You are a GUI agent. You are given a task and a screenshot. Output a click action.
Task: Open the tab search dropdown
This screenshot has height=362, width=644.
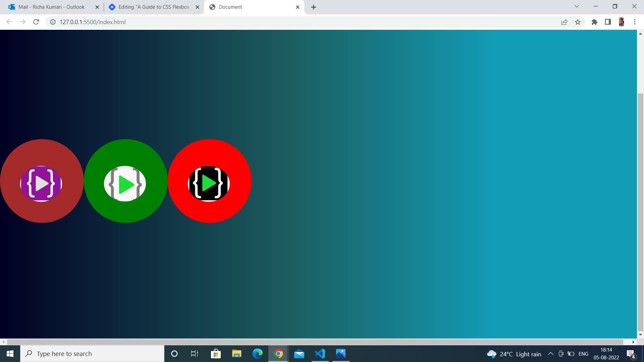tap(577, 6)
